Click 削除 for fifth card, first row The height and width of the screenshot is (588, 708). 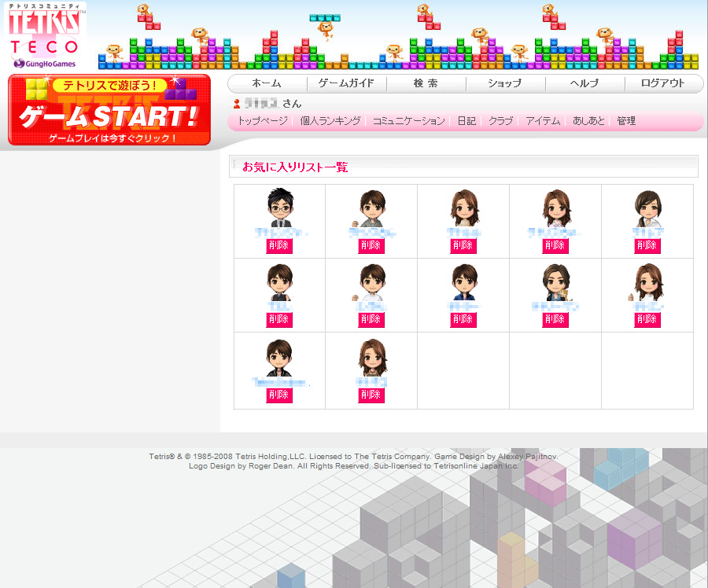tap(647, 245)
